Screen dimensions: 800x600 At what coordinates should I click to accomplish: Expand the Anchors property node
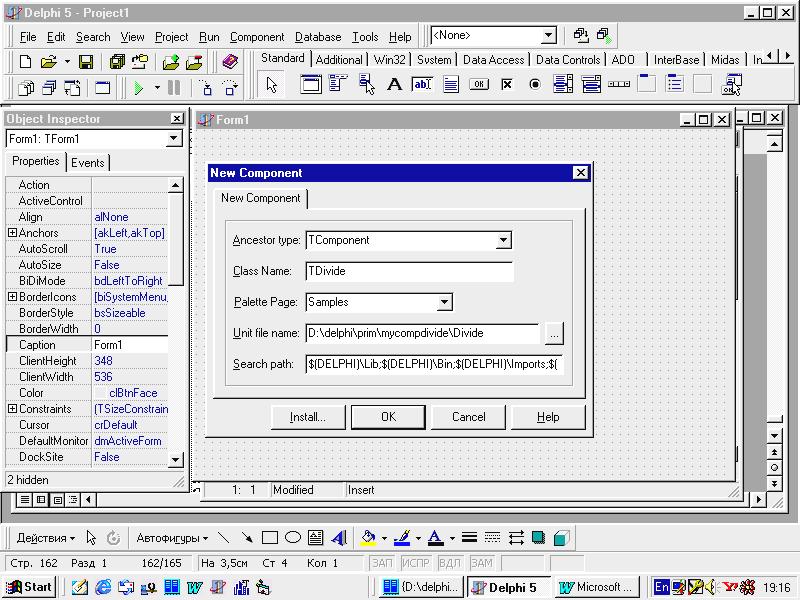click(x=12, y=233)
